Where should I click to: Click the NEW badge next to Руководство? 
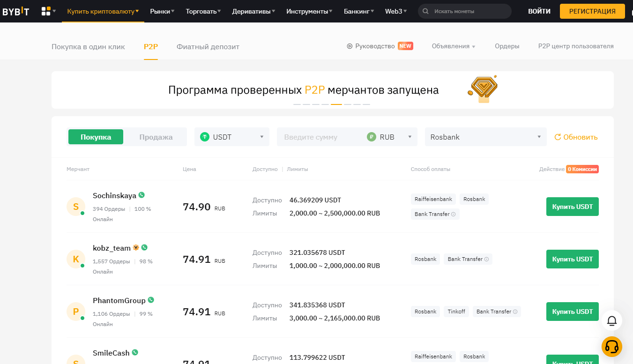(405, 46)
